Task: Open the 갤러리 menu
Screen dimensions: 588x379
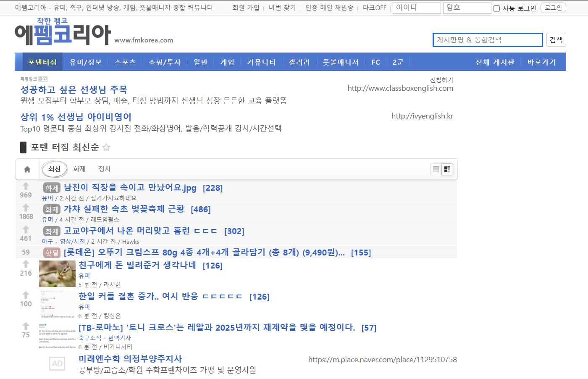Action: click(x=299, y=62)
